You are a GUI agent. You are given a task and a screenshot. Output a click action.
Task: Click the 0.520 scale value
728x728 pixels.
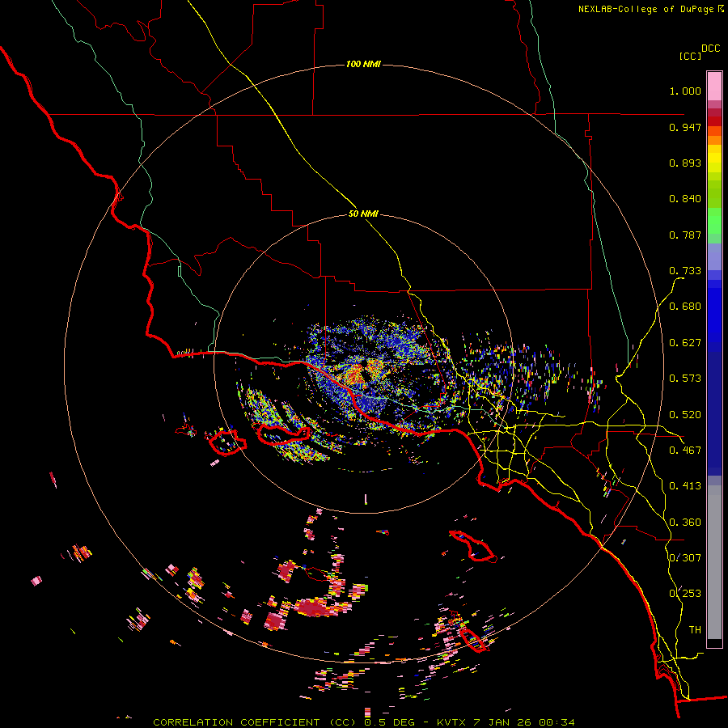point(685,415)
